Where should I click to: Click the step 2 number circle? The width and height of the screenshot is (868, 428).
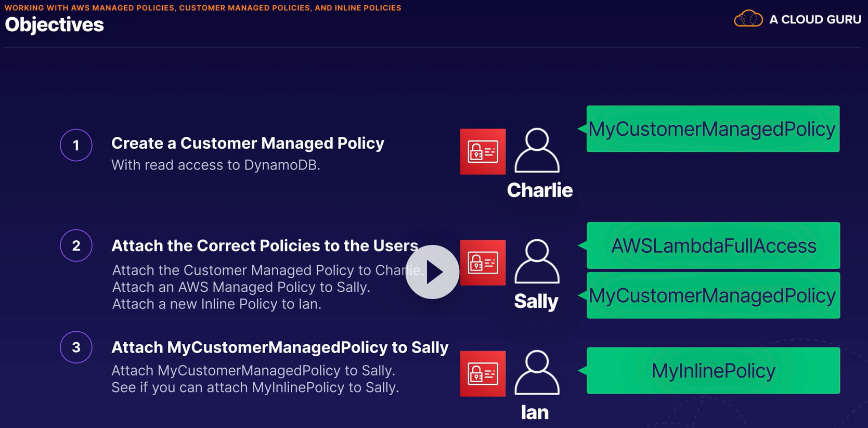click(76, 245)
